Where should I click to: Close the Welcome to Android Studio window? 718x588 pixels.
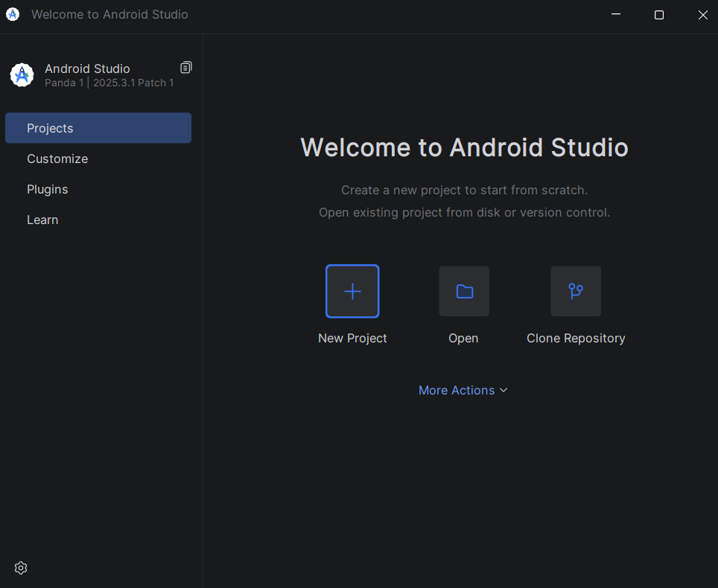(x=702, y=15)
